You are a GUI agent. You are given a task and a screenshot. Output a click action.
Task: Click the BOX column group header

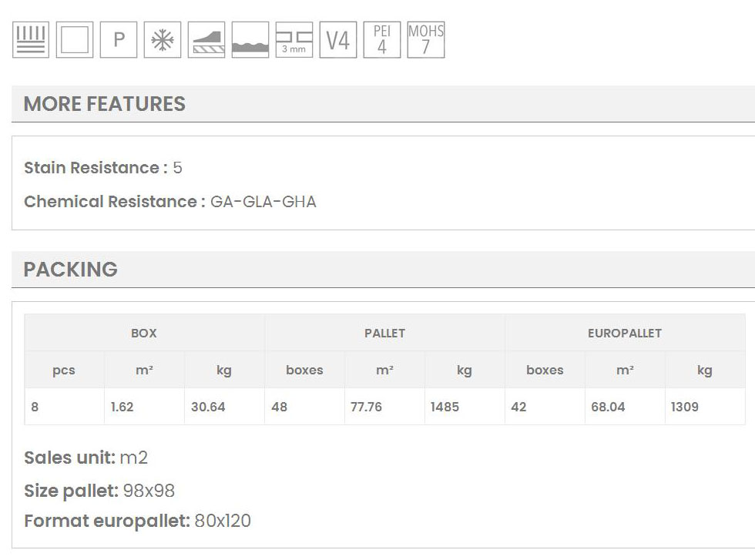tap(144, 333)
